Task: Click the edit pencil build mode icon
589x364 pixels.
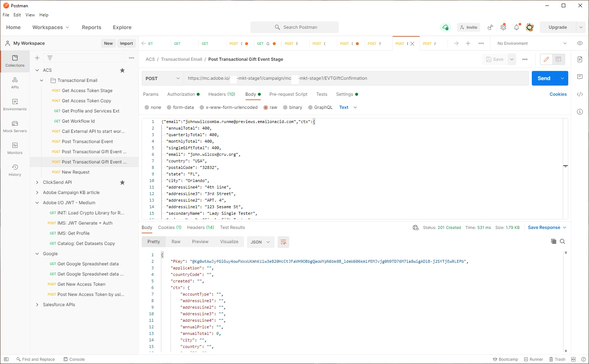Action: pyautogui.click(x=546, y=59)
